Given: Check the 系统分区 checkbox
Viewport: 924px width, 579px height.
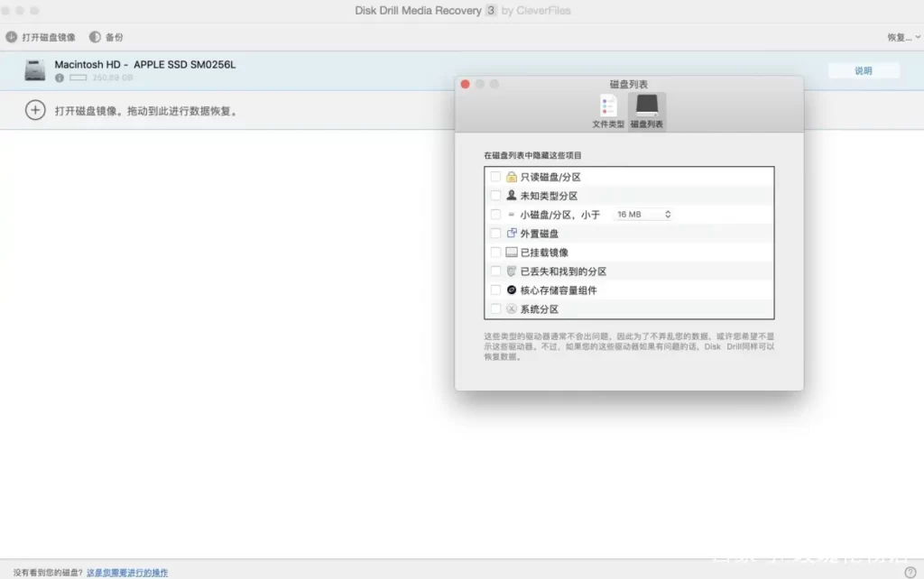Looking at the screenshot, I should [x=495, y=308].
